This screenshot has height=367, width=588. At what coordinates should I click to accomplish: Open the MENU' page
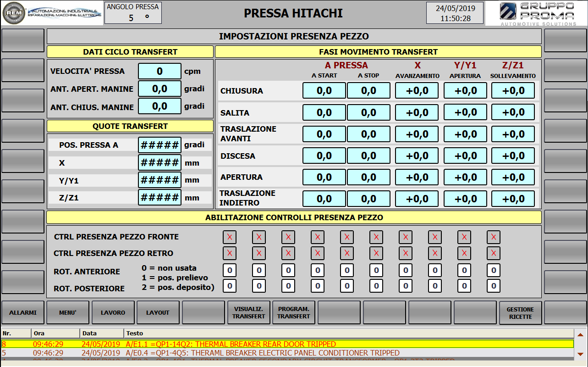click(68, 312)
